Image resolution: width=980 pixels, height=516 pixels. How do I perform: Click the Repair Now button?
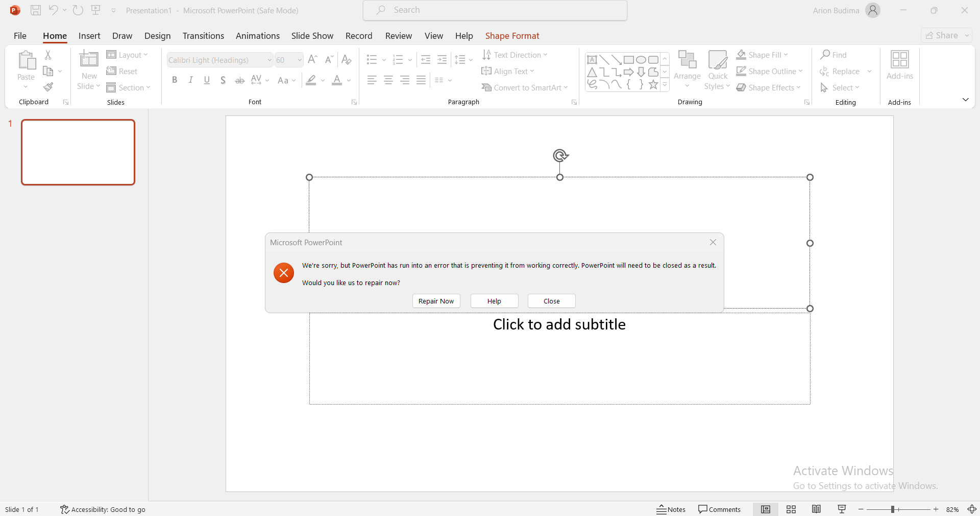point(436,301)
